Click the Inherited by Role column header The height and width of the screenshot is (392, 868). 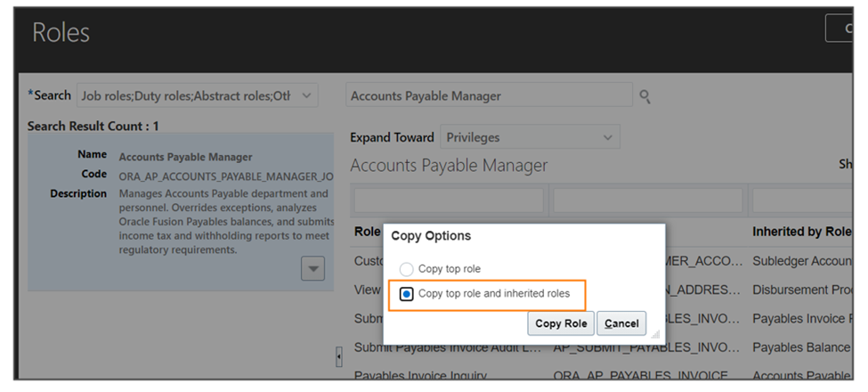click(x=801, y=232)
